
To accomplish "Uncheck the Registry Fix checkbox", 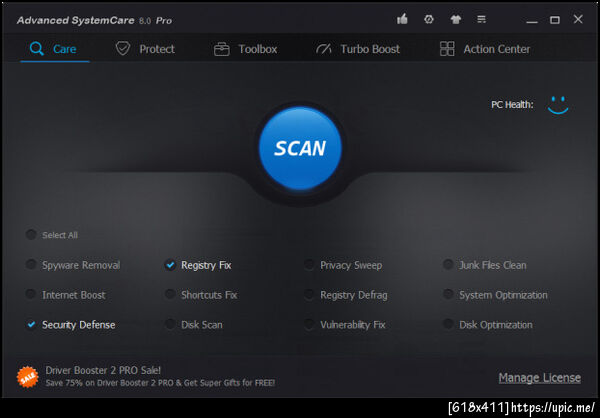I will [170, 265].
